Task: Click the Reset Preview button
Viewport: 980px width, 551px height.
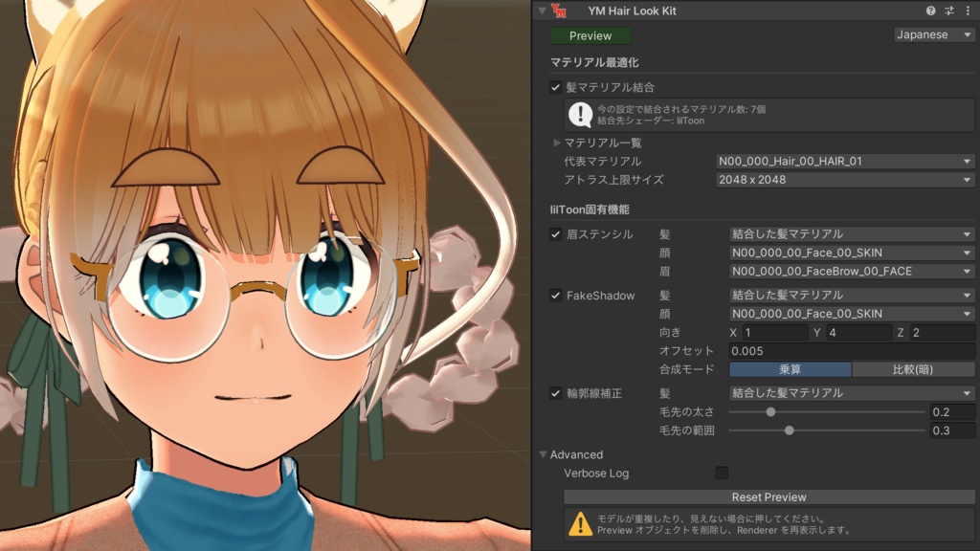Action: click(x=769, y=497)
